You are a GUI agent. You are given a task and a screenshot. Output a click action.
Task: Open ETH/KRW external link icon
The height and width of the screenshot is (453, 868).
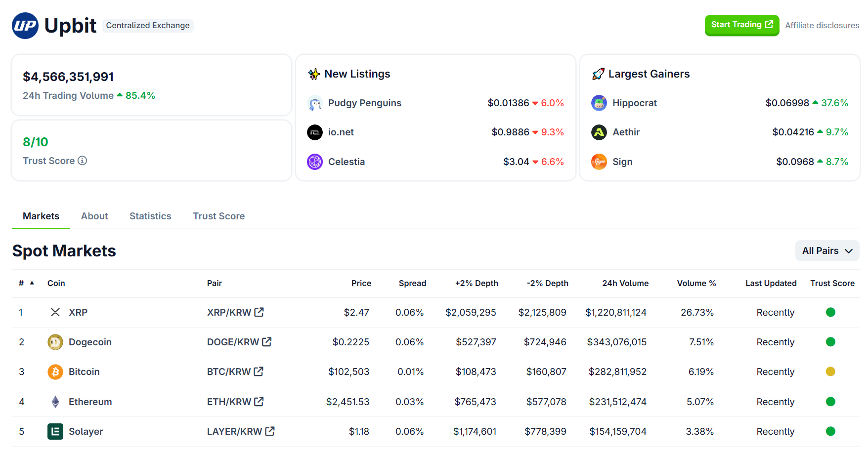(x=259, y=402)
